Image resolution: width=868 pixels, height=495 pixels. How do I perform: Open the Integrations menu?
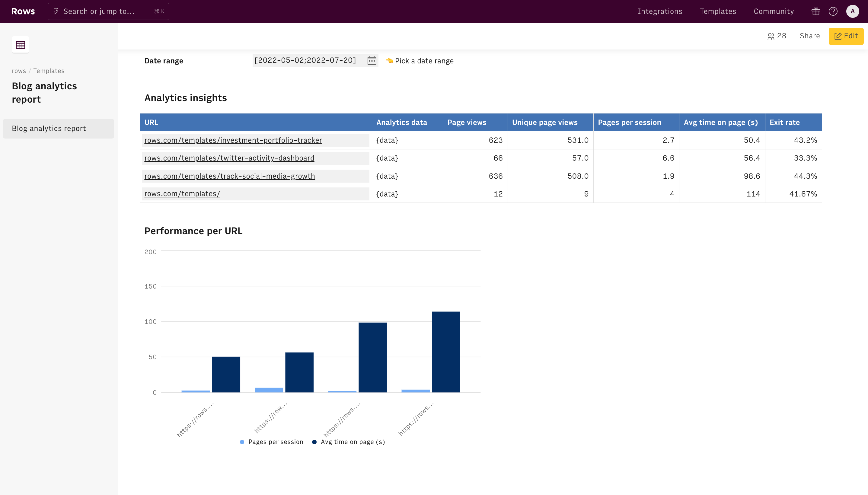click(x=660, y=11)
